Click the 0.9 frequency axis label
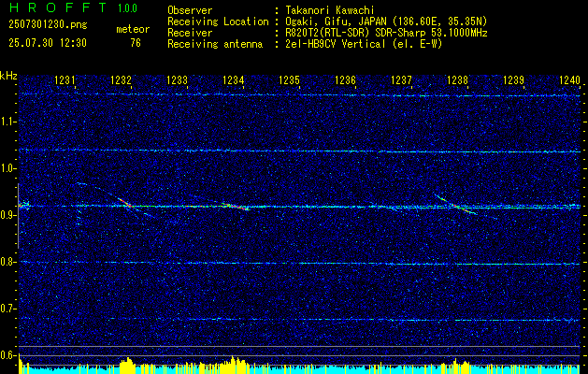Screen dimensions: 588x374 click(7, 215)
